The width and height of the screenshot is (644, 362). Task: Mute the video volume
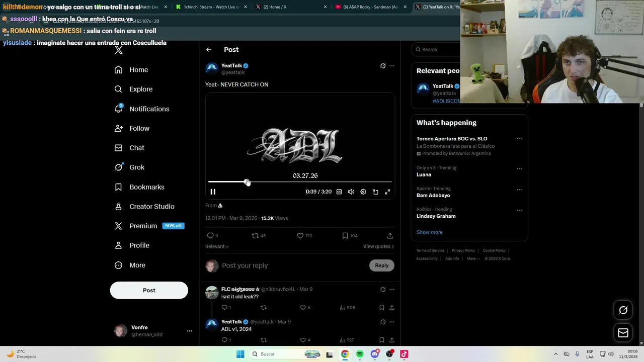click(351, 192)
